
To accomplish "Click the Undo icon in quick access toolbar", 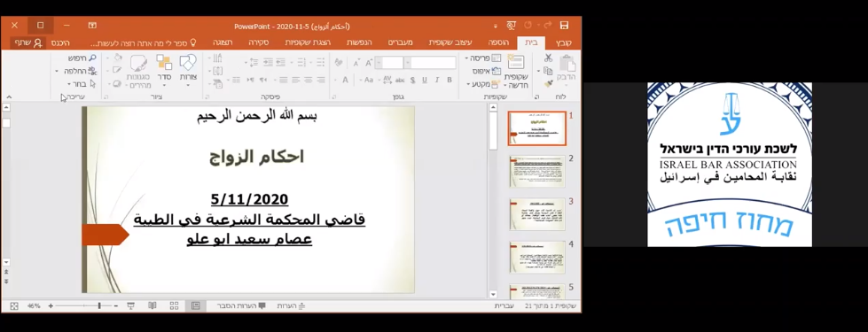I will [x=528, y=26].
